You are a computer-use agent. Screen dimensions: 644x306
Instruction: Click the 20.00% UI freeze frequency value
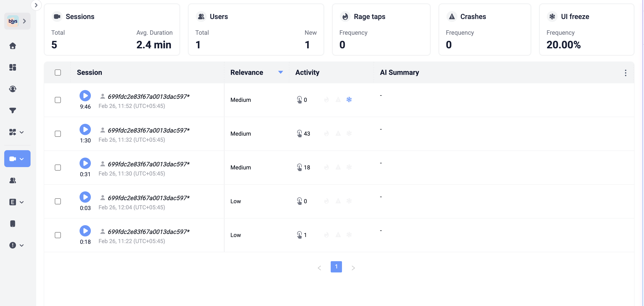point(564,45)
